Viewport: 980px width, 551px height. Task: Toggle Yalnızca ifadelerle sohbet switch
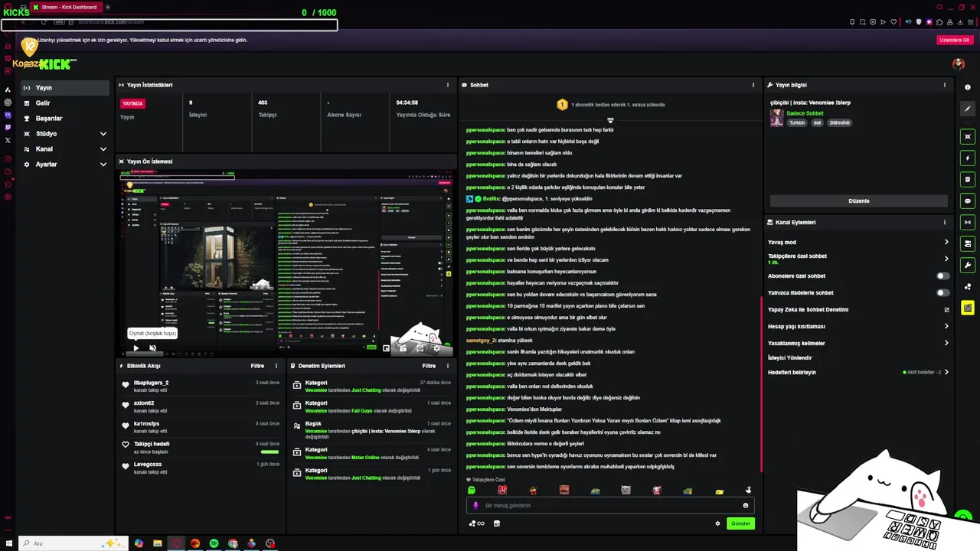pyautogui.click(x=943, y=292)
